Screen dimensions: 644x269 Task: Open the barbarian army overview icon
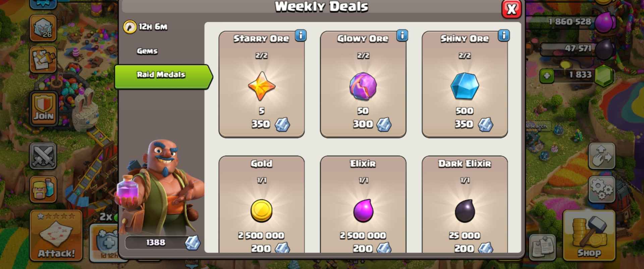click(43, 190)
